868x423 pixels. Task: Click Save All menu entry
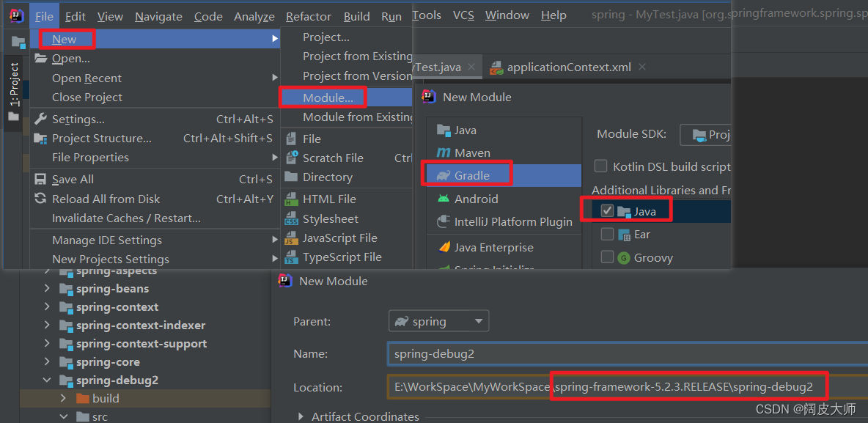(155, 180)
